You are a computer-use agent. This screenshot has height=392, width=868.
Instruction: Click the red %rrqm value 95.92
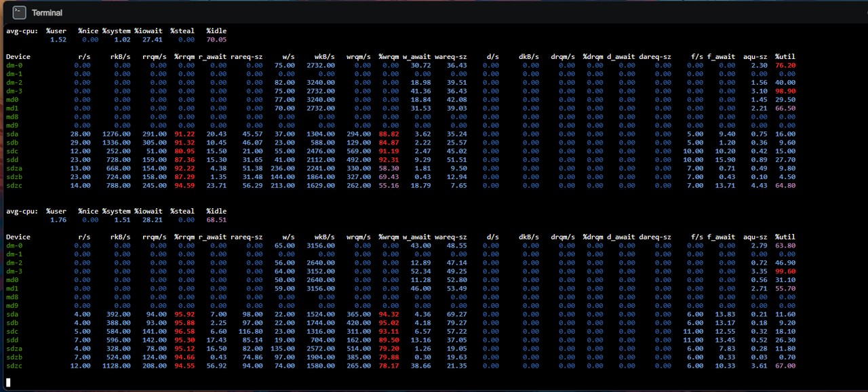(184, 314)
